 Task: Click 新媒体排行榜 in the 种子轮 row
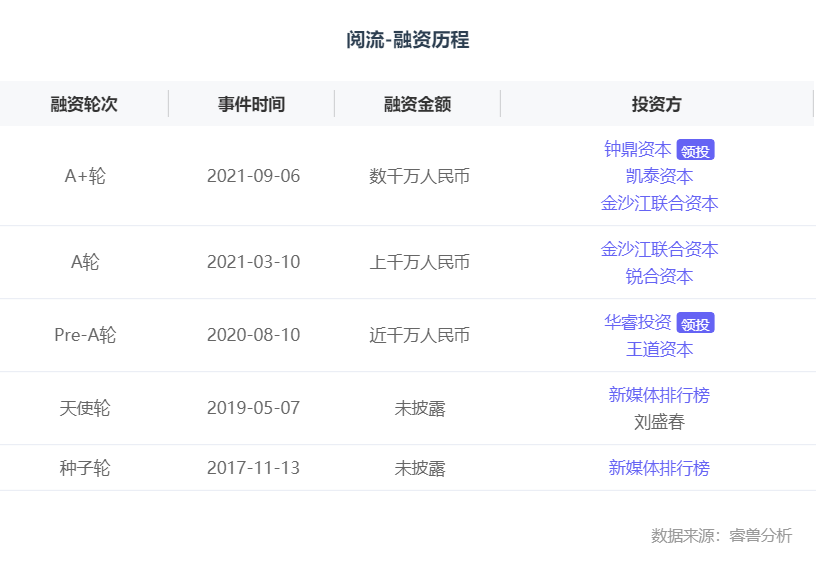pyautogui.click(x=659, y=468)
